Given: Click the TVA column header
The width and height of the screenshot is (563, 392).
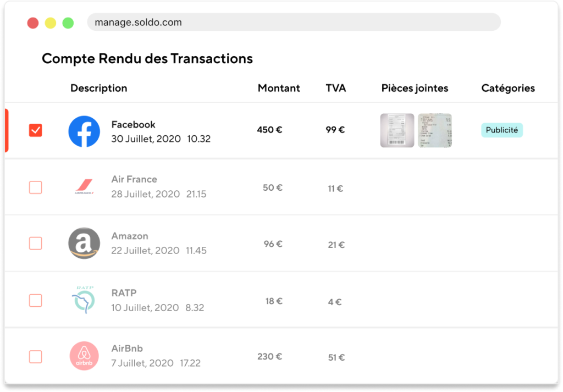Looking at the screenshot, I should tap(336, 89).
